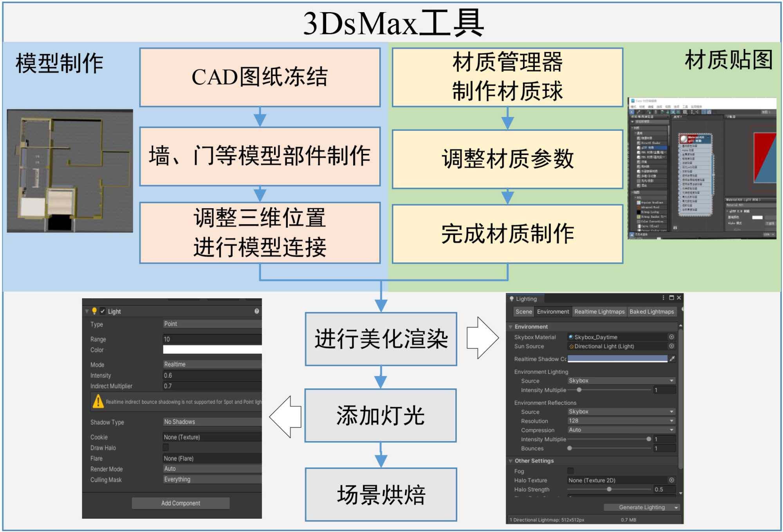Click Generate Lighting button

click(x=641, y=507)
